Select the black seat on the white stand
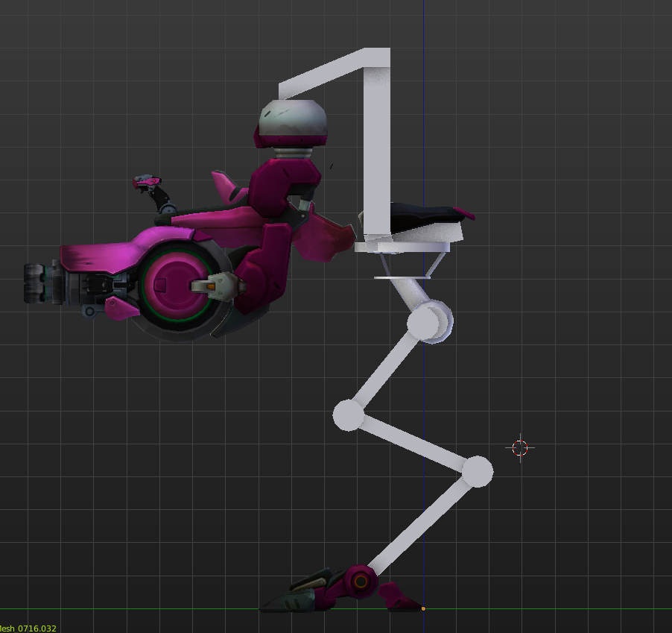 point(429,216)
